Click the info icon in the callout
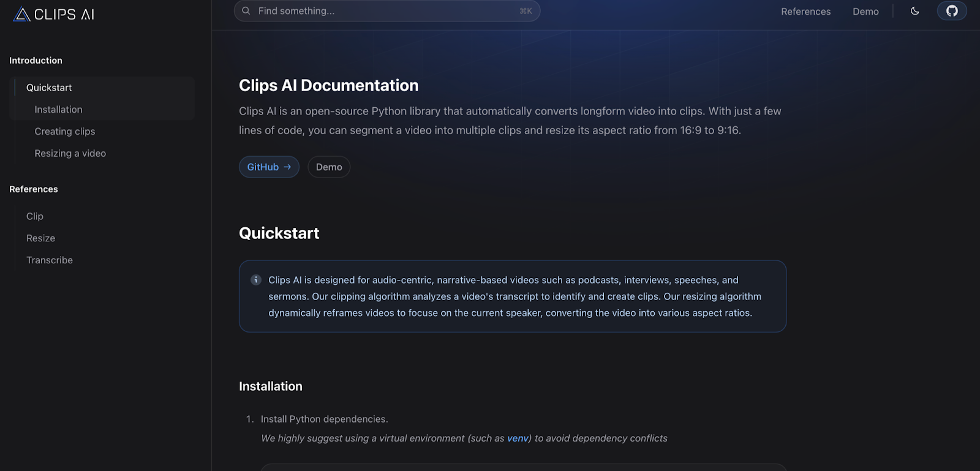 click(256, 280)
